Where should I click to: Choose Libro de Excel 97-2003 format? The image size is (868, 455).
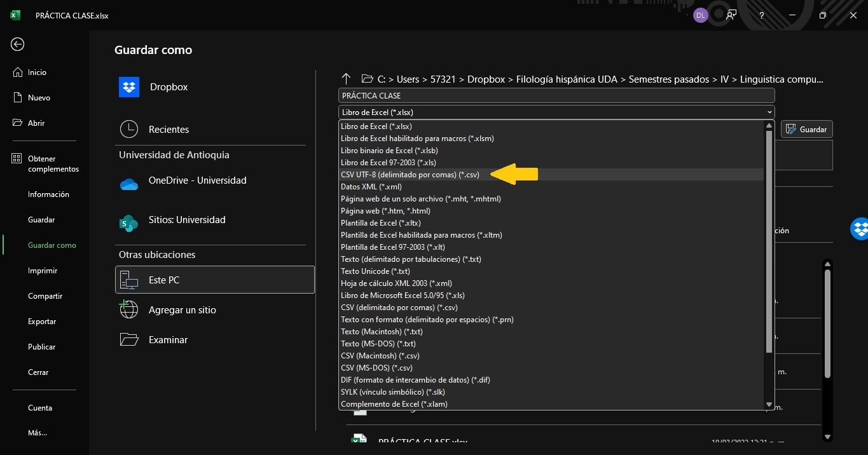(x=389, y=162)
